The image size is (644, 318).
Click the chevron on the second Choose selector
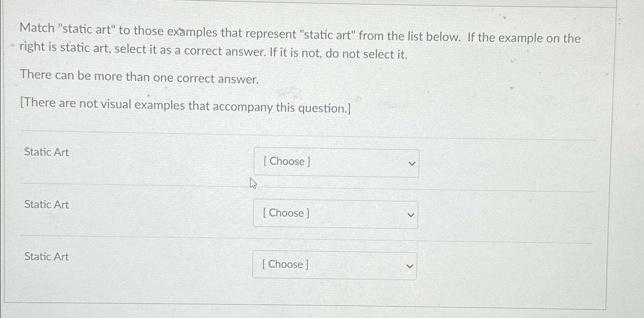coord(410,214)
